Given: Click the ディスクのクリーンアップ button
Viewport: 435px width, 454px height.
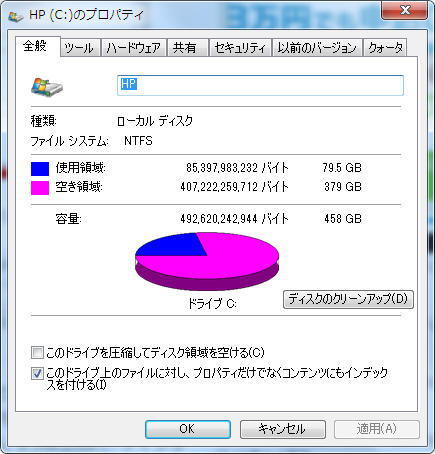Looking at the screenshot, I should (348, 299).
